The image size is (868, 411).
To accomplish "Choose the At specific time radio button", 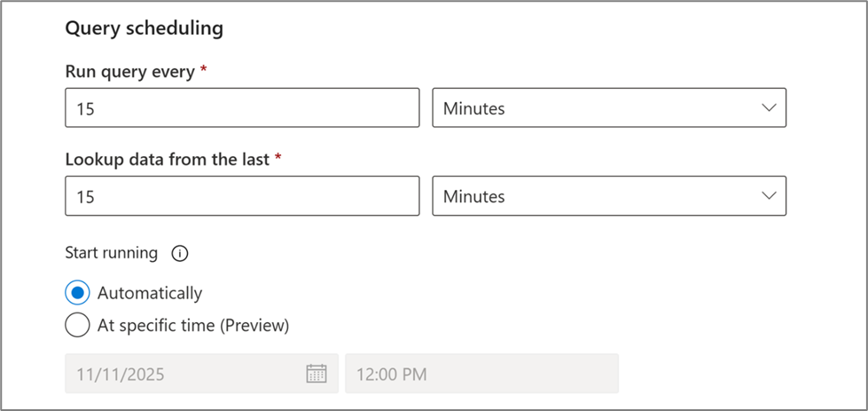I will tap(77, 326).
